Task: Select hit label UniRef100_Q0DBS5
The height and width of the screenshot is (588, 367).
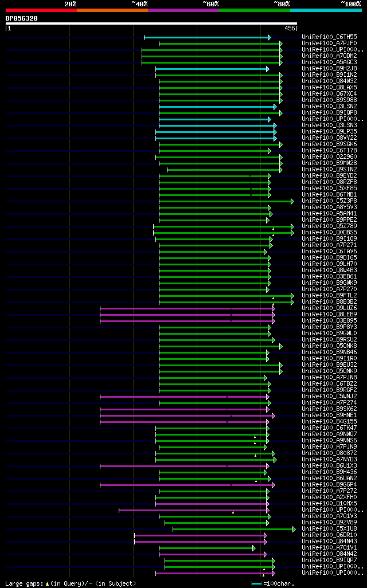Action: (x=330, y=233)
